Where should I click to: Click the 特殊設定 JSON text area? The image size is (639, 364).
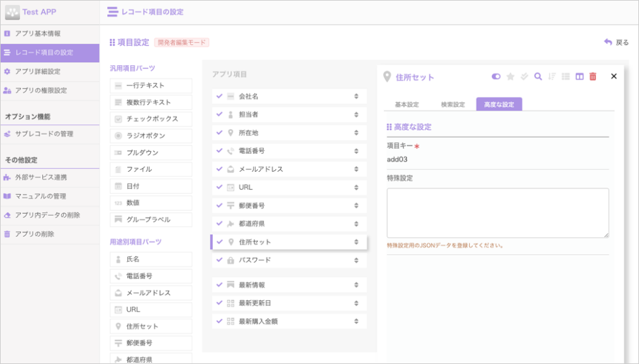[x=498, y=213]
